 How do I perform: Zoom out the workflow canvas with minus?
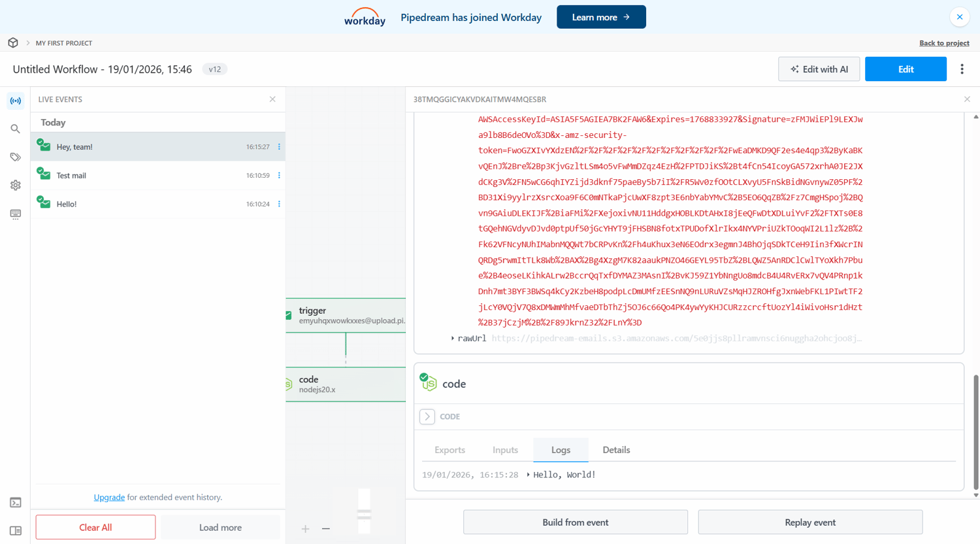(x=325, y=528)
